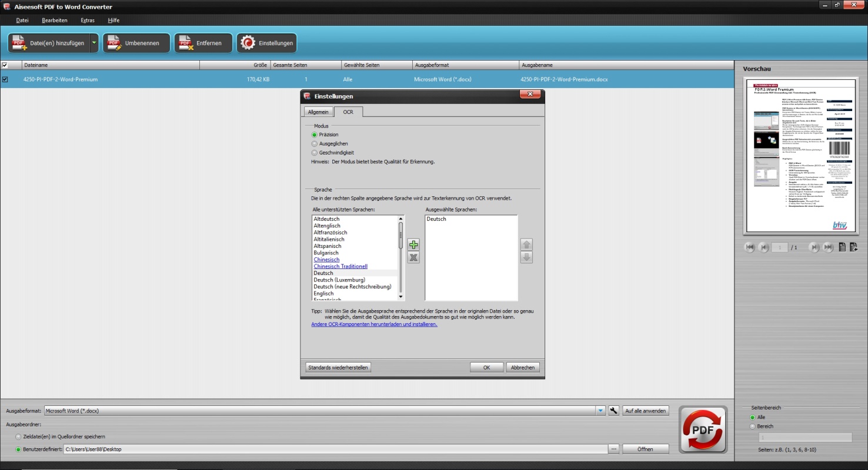Close the Einstellungen dialog
868x470 pixels.
click(x=530, y=94)
